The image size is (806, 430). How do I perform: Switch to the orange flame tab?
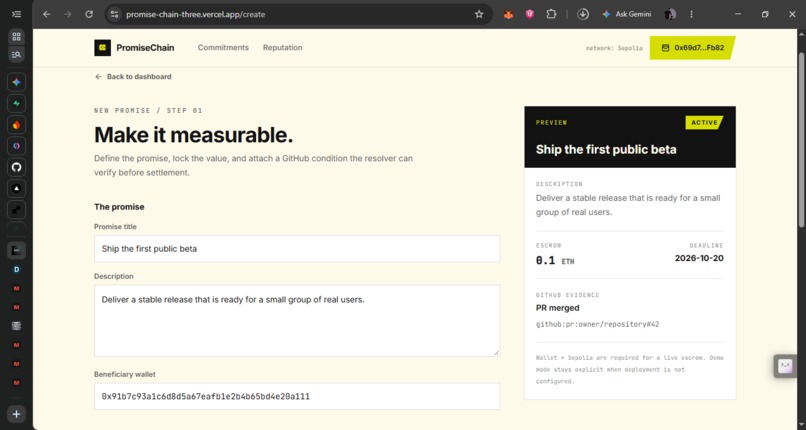(x=16, y=125)
